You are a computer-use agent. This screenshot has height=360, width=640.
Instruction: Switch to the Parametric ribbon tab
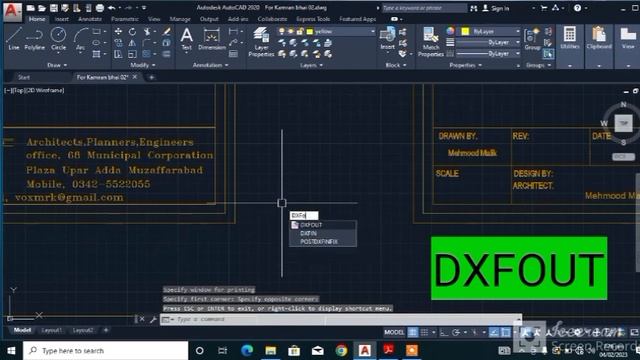pyautogui.click(x=124, y=19)
